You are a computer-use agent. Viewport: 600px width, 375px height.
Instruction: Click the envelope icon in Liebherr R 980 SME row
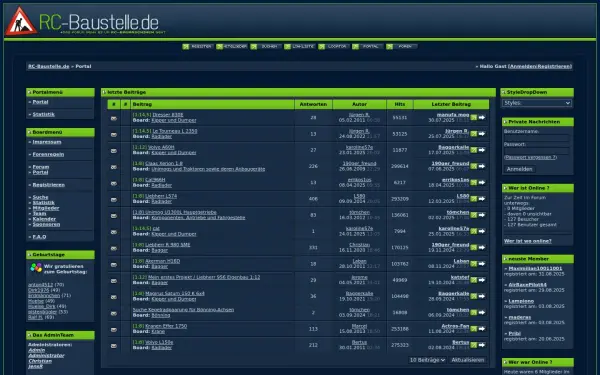coord(114,248)
